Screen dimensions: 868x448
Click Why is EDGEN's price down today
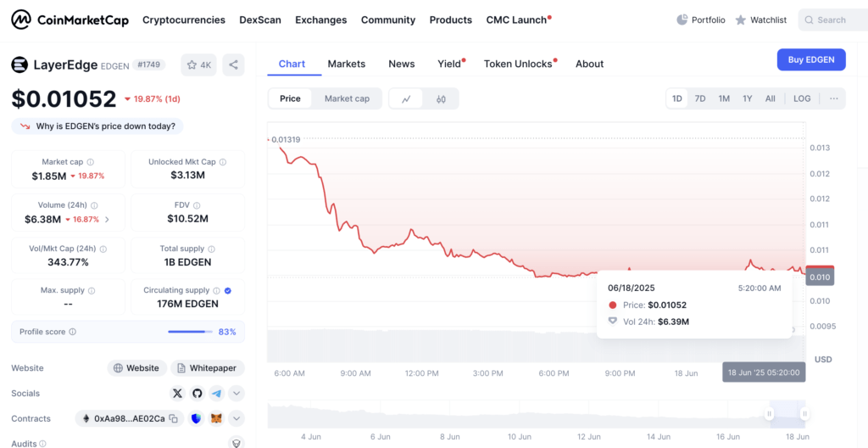(x=97, y=126)
